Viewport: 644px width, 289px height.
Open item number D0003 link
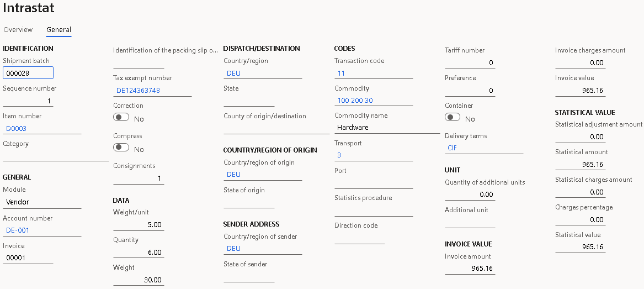coord(17,129)
